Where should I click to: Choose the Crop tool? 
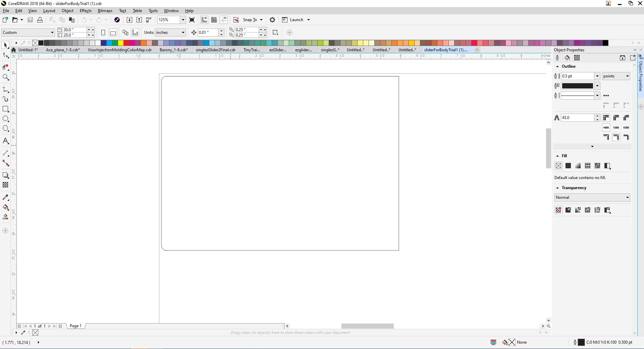click(5, 67)
